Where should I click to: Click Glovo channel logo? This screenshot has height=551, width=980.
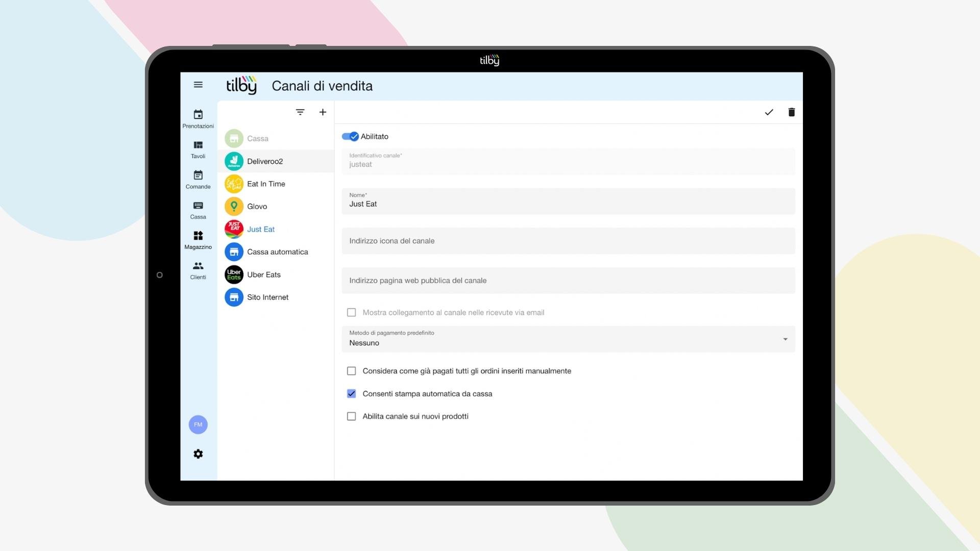pos(234,207)
